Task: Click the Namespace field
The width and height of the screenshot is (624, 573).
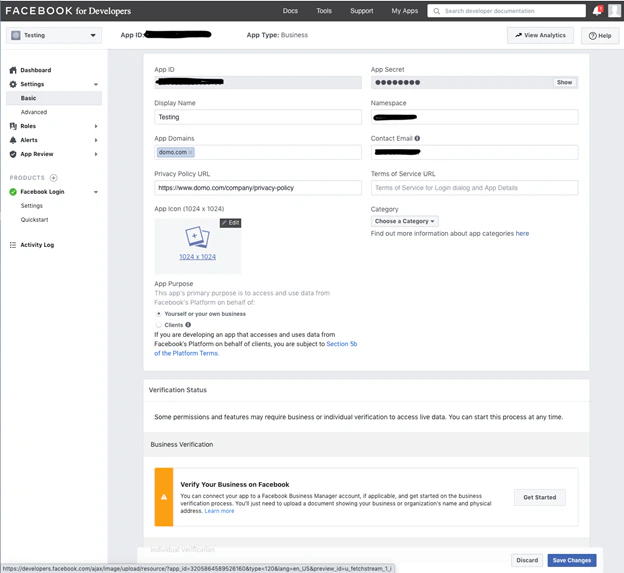Action: [474, 117]
